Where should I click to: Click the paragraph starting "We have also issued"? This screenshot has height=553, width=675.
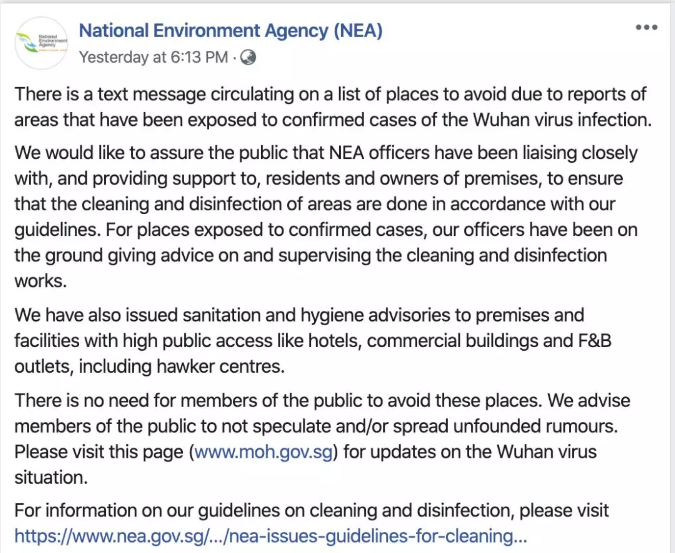tap(320, 341)
